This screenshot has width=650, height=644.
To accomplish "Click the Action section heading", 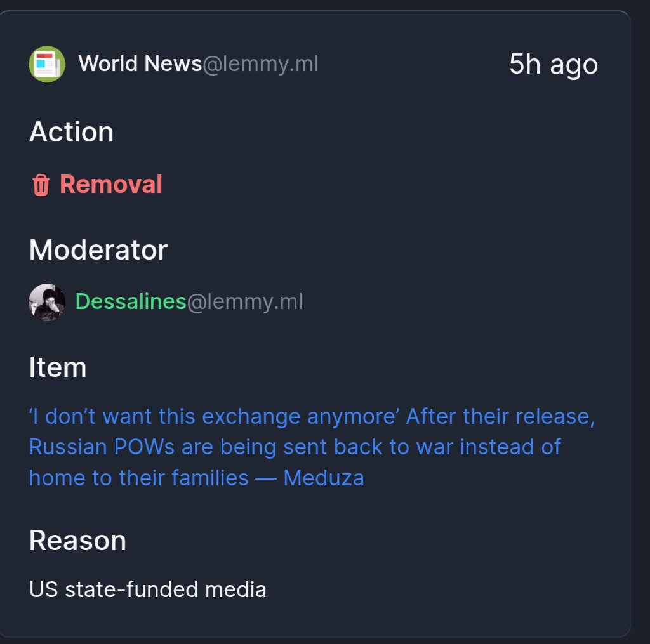I will coord(71,132).
